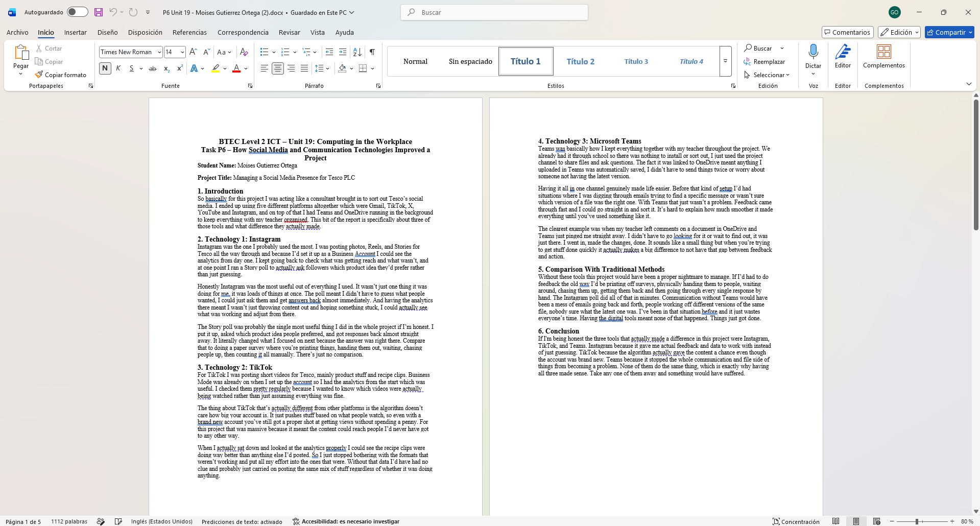Open the Editor proofing pane
Screen dimensions: 980x526
[843, 56]
